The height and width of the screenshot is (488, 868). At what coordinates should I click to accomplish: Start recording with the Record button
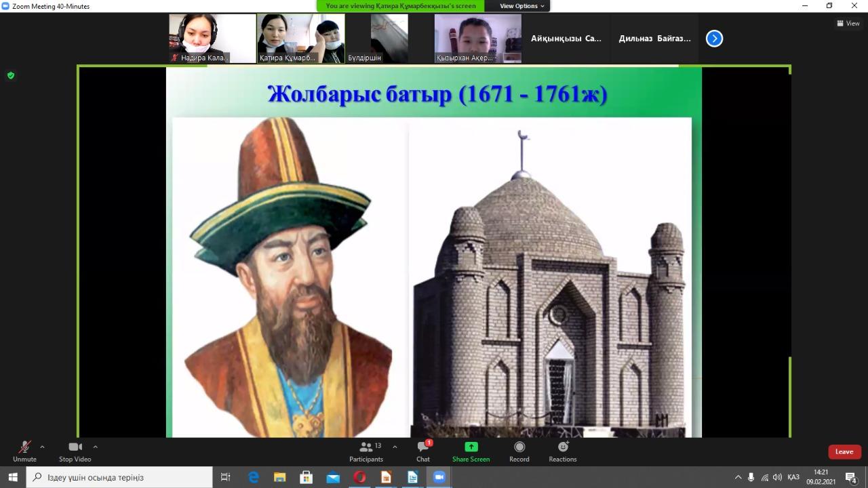[x=519, y=451]
